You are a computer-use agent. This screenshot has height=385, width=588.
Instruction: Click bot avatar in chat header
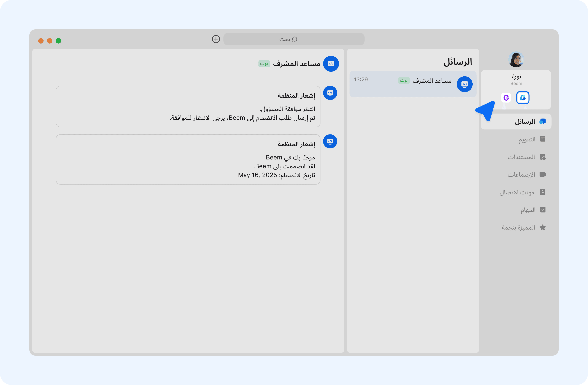(331, 64)
